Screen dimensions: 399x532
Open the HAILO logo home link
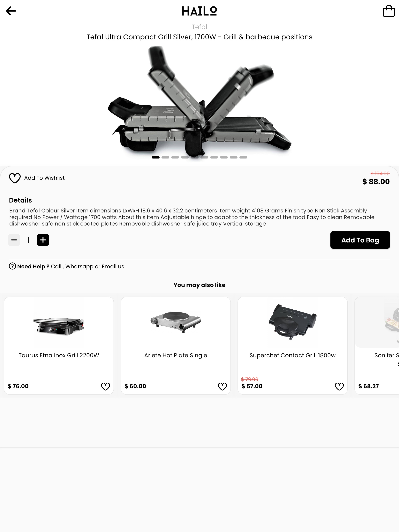199,11
